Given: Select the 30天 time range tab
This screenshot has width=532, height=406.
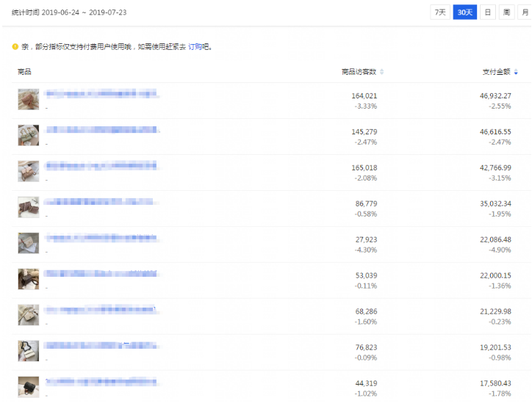Looking at the screenshot, I should click(x=464, y=12).
